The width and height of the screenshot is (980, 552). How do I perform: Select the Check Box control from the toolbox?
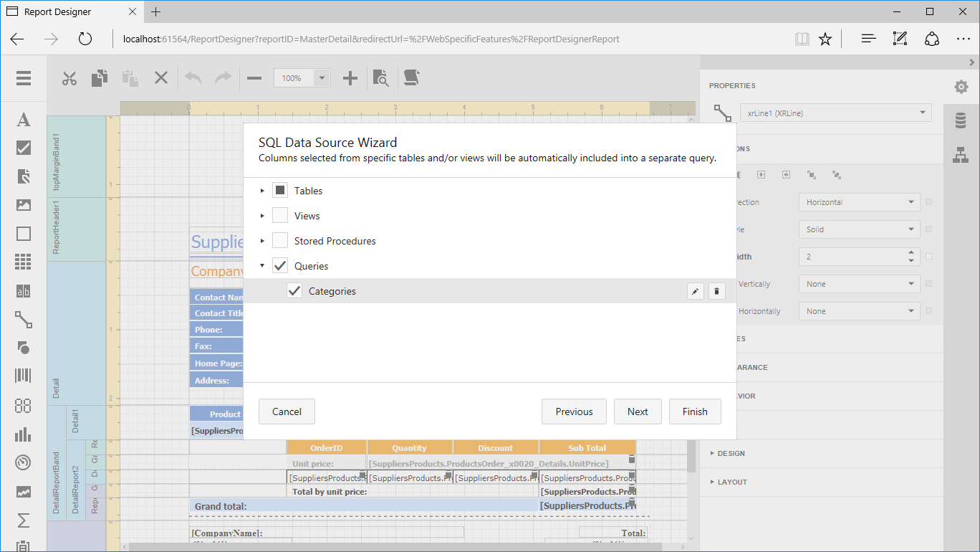pyautogui.click(x=23, y=148)
